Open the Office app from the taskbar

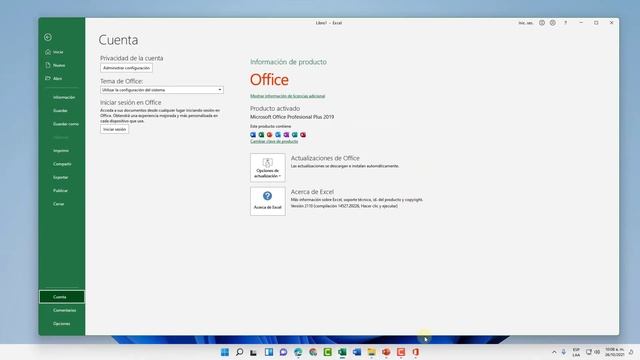tap(416, 352)
